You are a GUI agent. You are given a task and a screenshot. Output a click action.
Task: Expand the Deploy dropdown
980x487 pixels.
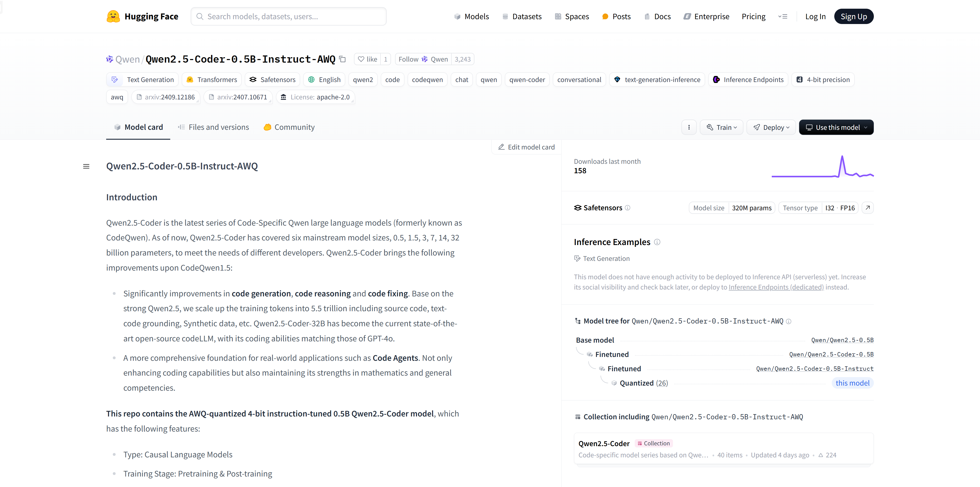coord(771,127)
